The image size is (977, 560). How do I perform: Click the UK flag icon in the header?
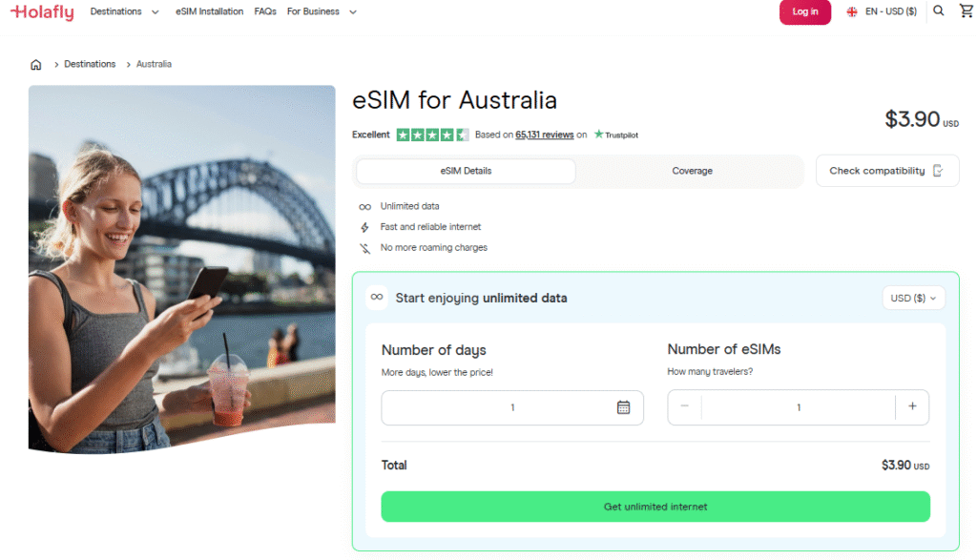click(x=849, y=10)
